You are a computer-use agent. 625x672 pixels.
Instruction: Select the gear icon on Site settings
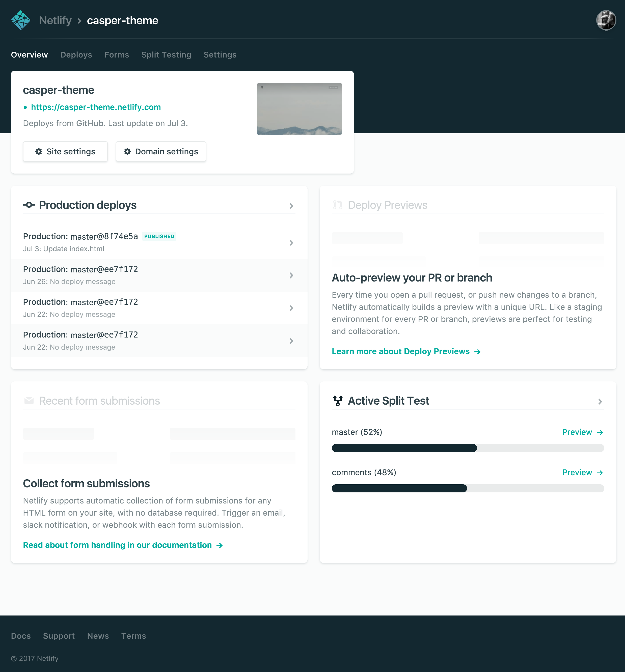tap(39, 151)
